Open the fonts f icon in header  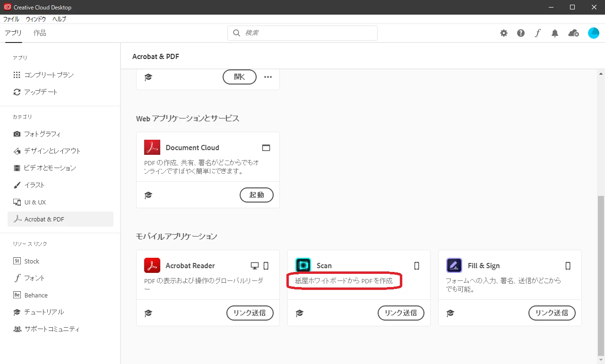click(x=538, y=33)
